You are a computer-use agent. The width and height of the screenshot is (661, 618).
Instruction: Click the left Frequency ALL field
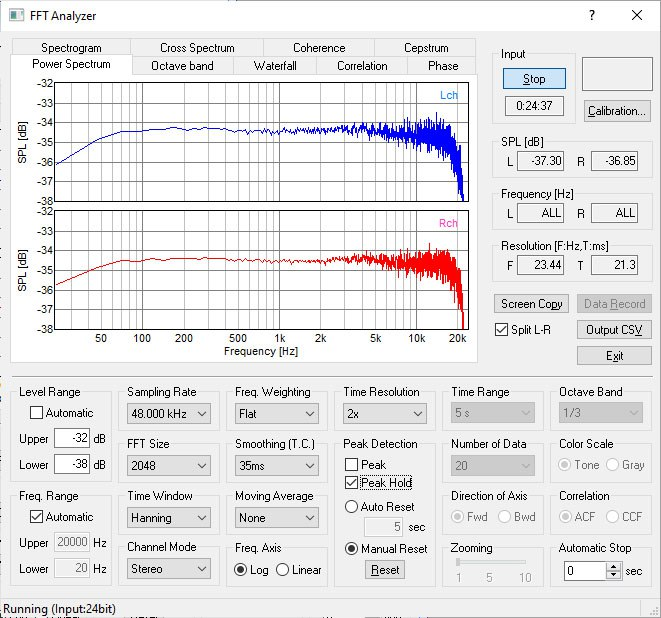540,213
